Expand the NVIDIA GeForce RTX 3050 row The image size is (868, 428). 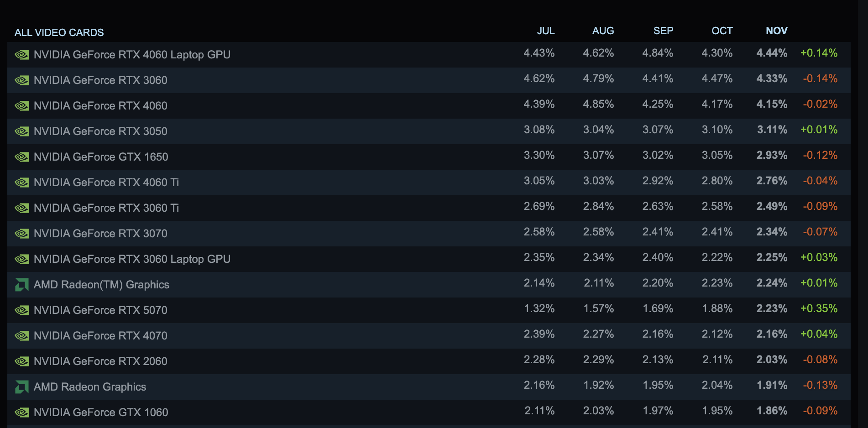click(x=100, y=131)
